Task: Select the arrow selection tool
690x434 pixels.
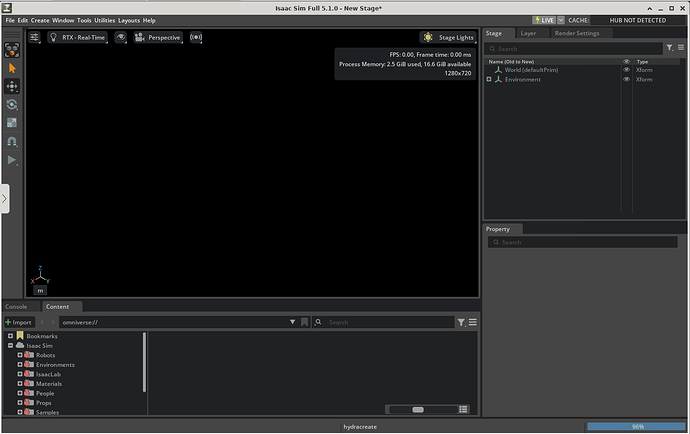Action: click(12, 68)
